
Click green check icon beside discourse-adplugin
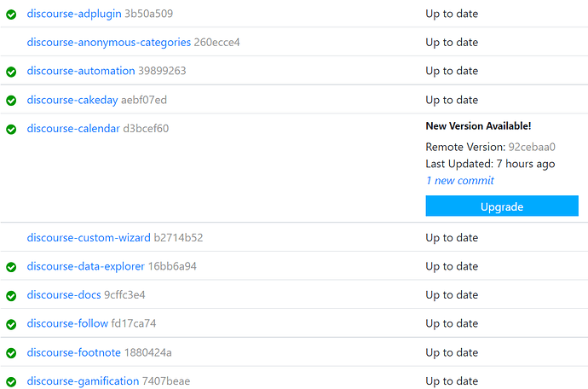[11, 15]
